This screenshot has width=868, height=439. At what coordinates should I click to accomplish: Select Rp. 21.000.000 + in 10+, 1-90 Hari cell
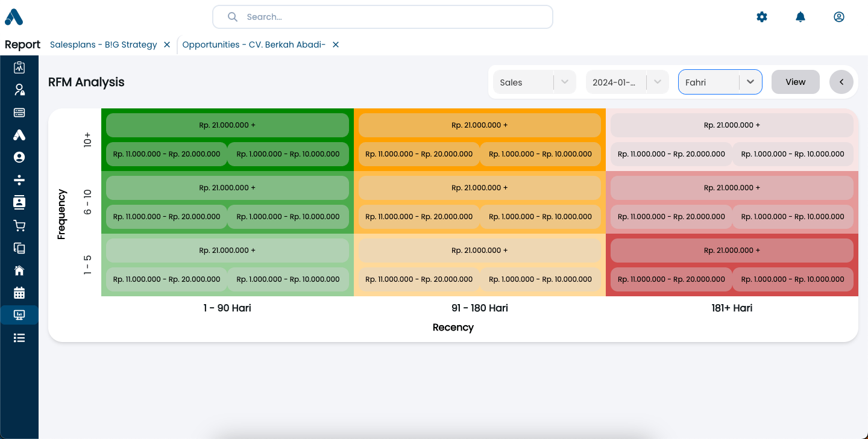click(227, 125)
